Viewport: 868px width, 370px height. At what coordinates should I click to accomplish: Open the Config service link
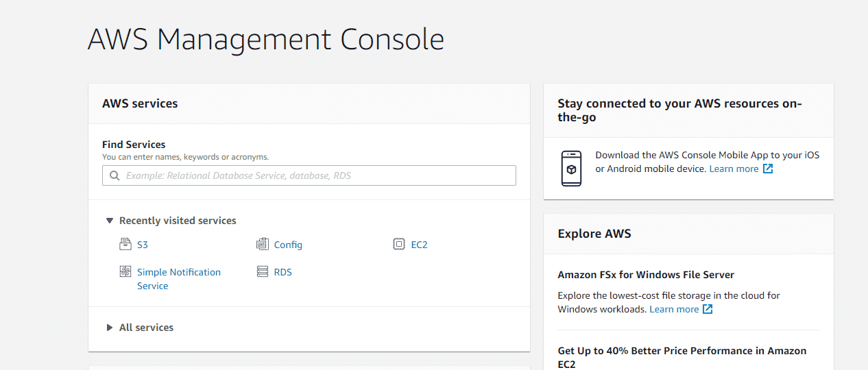tap(288, 245)
